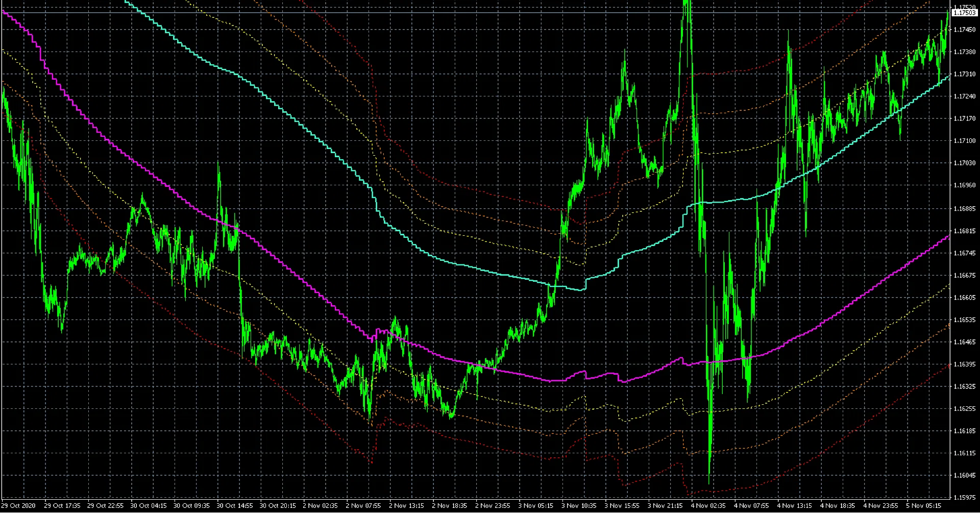This screenshot has height=513, width=980.
Task: Click the 1.16255 price axis label
Action: click(964, 409)
